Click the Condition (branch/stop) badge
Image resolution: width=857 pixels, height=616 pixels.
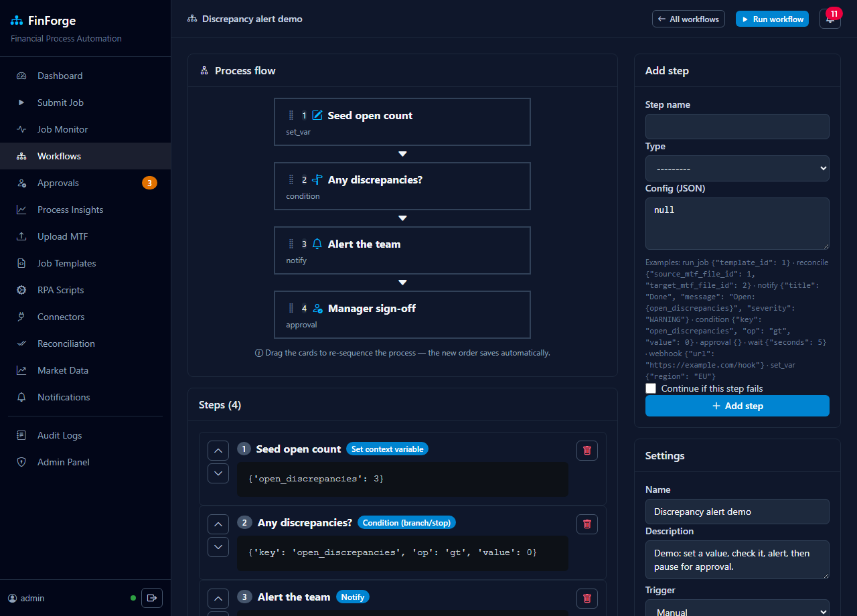point(407,522)
